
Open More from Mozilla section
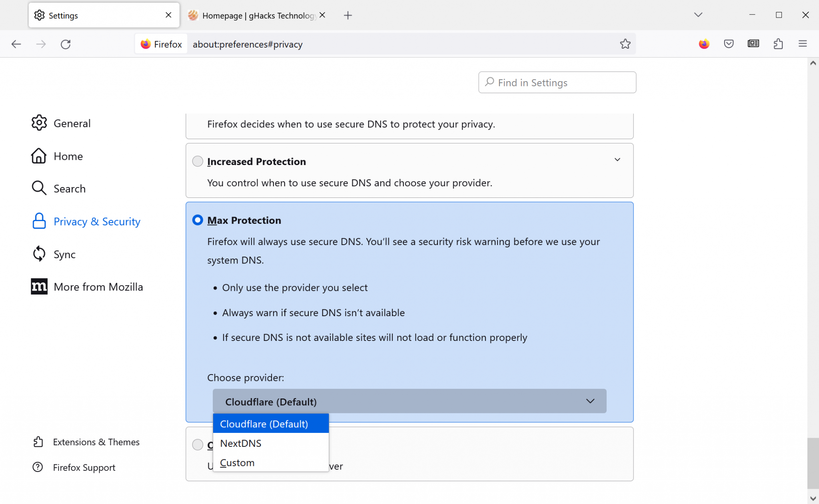(98, 287)
